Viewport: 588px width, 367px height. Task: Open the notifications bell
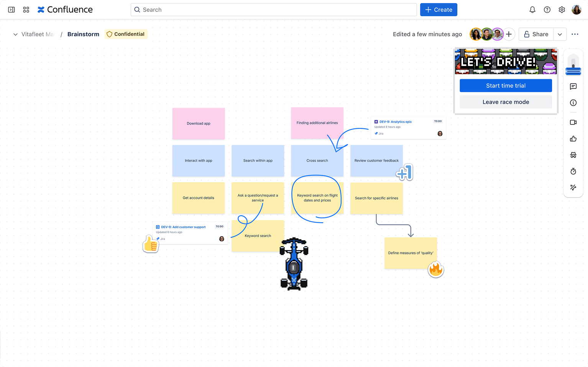tap(532, 10)
